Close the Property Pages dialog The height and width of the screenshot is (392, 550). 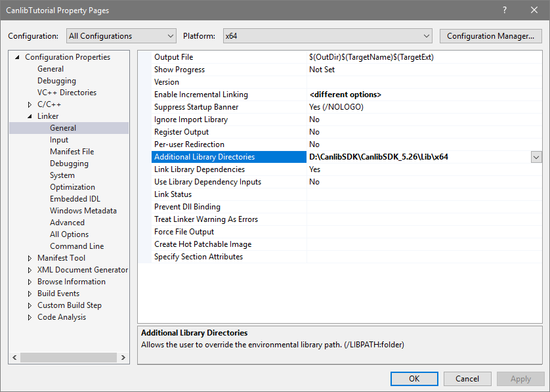coord(534,10)
